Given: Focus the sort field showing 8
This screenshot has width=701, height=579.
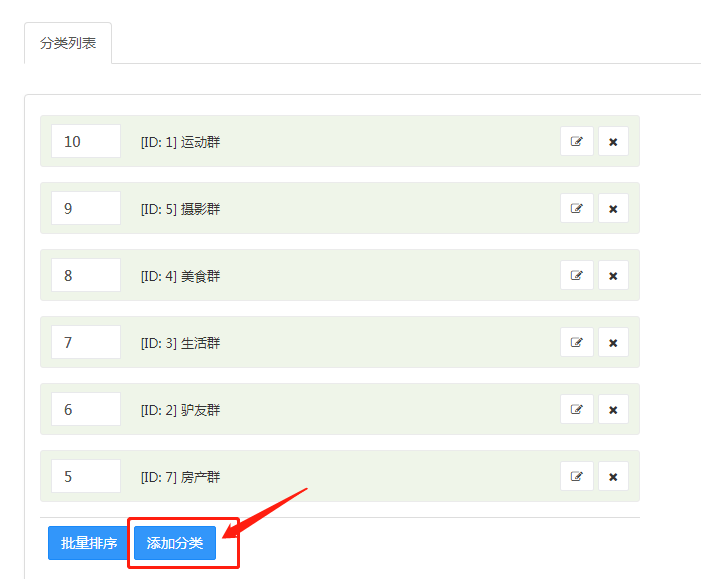Looking at the screenshot, I should point(86,275).
